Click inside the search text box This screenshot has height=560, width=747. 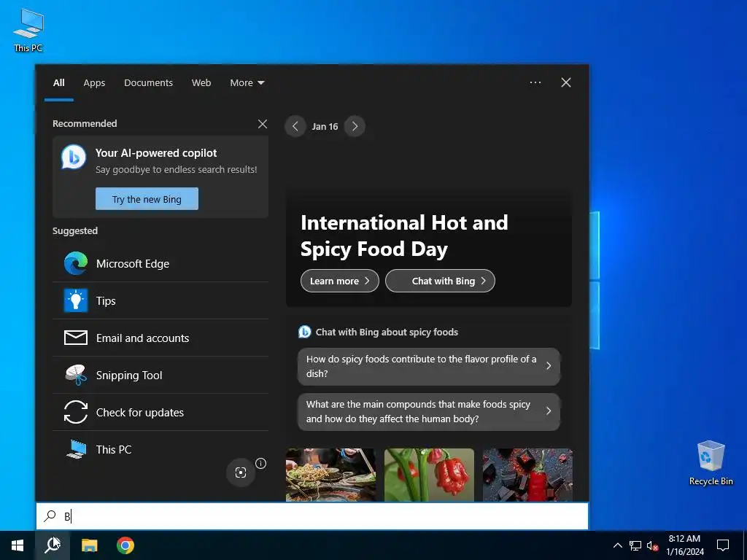pos(312,516)
